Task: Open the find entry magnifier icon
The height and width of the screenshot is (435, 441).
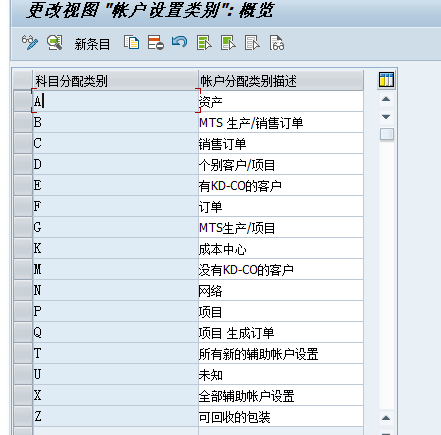Action: pyautogui.click(x=55, y=43)
